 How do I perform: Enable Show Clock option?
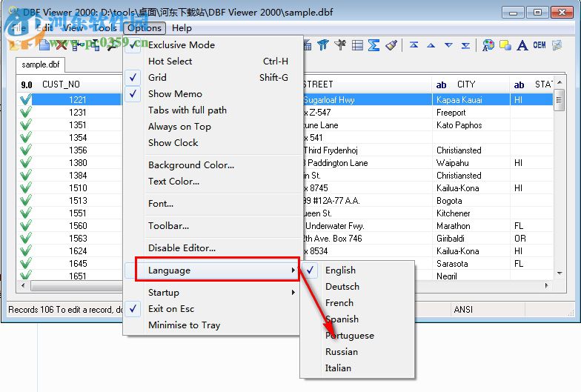coord(212,142)
